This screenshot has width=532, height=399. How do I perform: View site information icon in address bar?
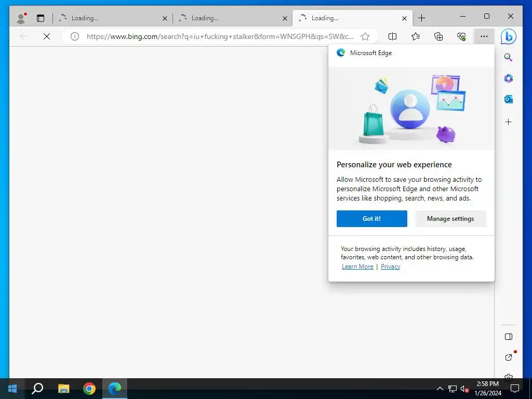pyautogui.click(x=75, y=36)
